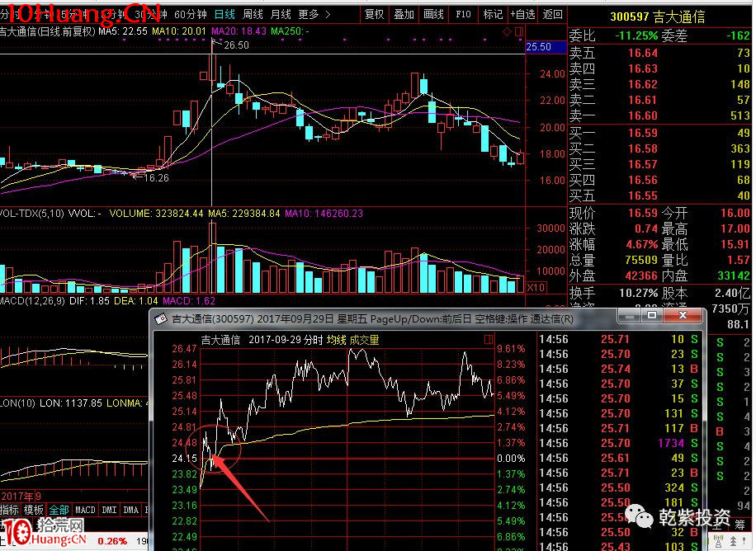Click the 返回 back button
The width and height of the screenshot is (756, 551).
tap(552, 15)
